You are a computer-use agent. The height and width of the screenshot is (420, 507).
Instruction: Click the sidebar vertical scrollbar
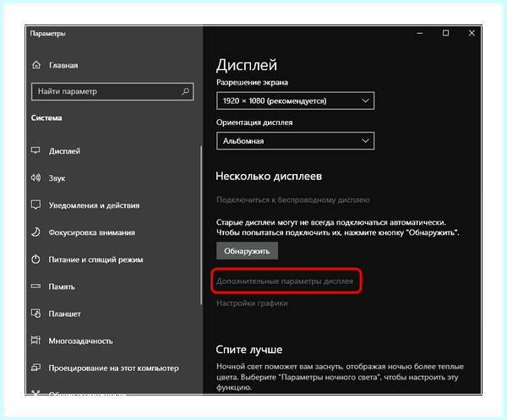pos(201,225)
